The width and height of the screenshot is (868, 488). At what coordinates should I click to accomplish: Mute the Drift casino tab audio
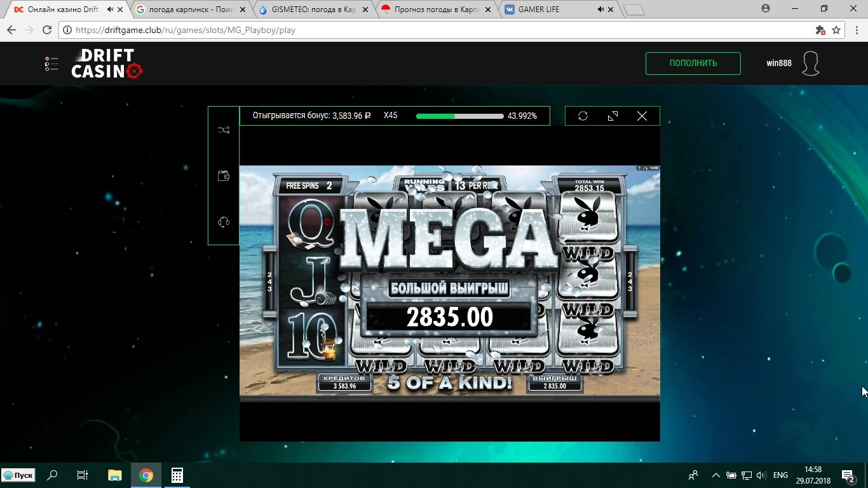click(x=111, y=10)
